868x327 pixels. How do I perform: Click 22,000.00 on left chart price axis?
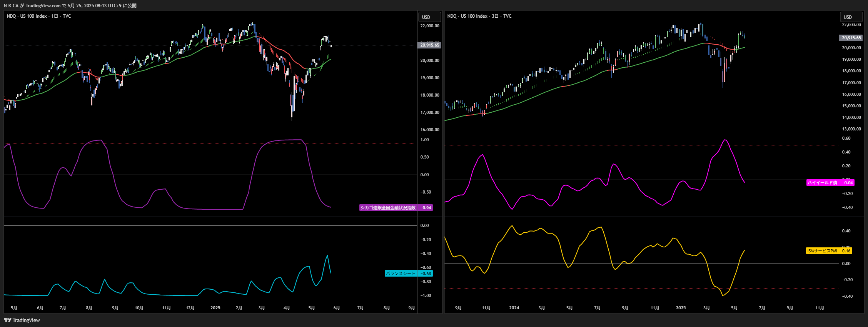[430, 26]
